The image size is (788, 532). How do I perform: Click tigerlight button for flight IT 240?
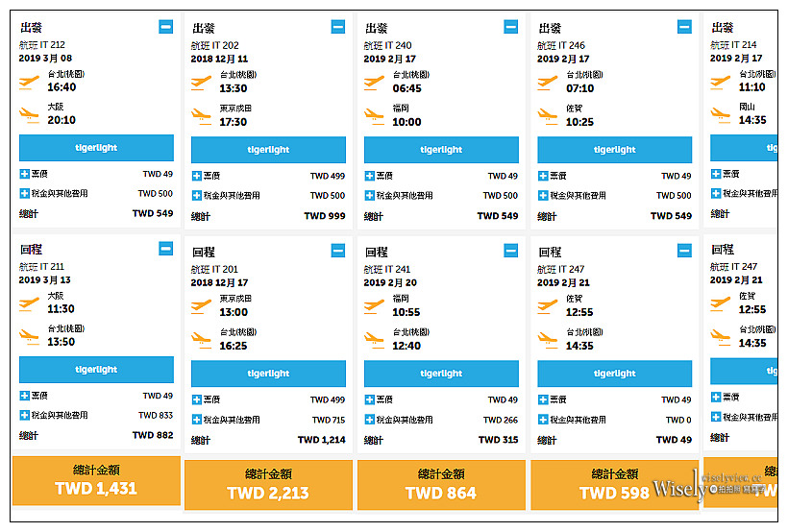[441, 150]
